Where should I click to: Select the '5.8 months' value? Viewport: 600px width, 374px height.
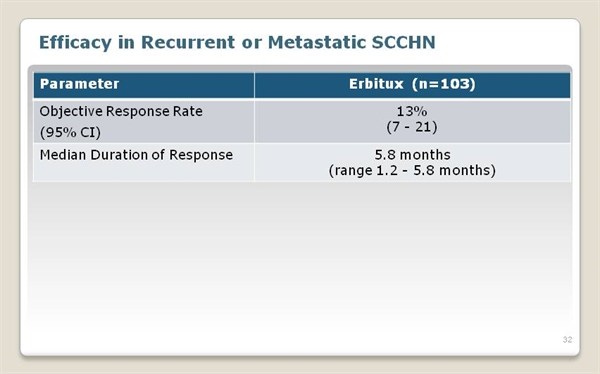412,155
